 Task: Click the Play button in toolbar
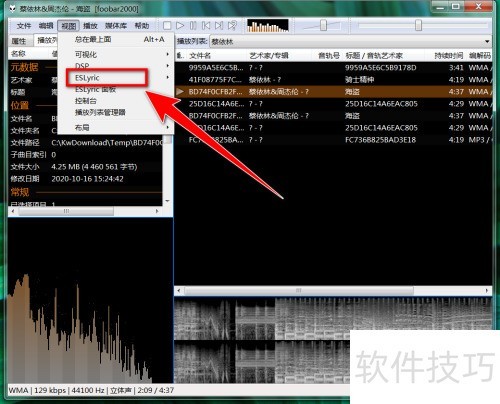pos(180,26)
